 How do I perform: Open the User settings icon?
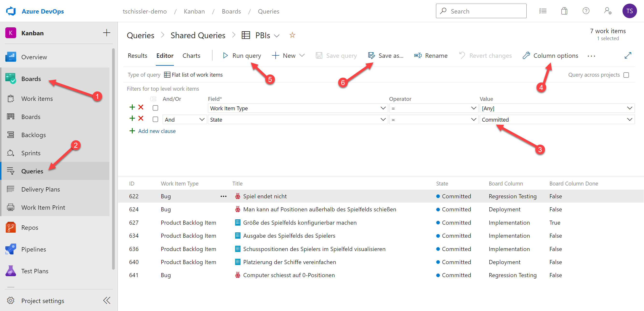click(x=608, y=11)
